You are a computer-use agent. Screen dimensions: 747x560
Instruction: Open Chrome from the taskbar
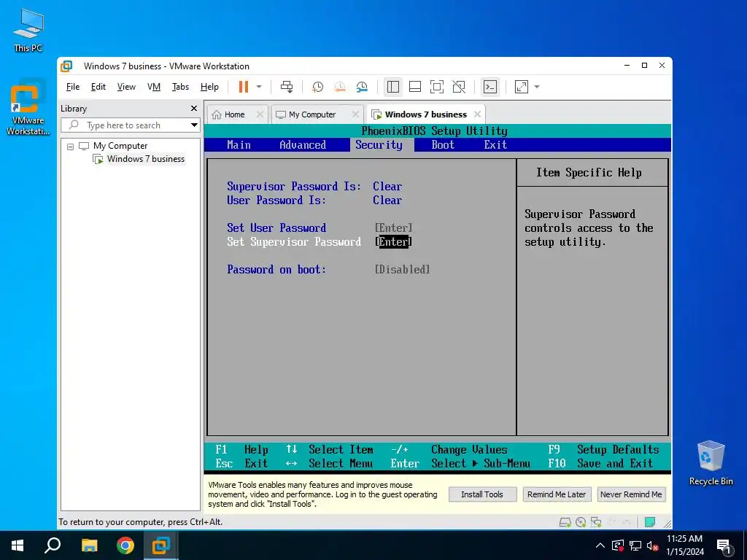click(x=125, y=545)
